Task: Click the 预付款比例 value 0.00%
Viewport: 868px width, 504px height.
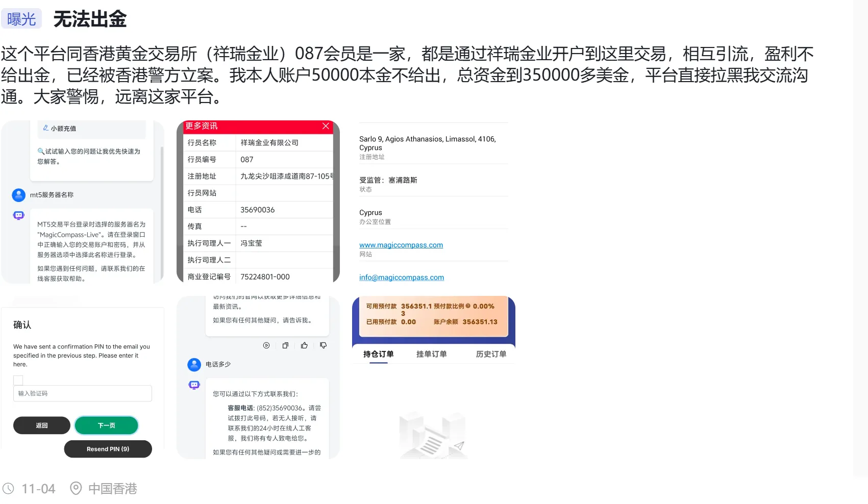Action: tap(484, 307)
